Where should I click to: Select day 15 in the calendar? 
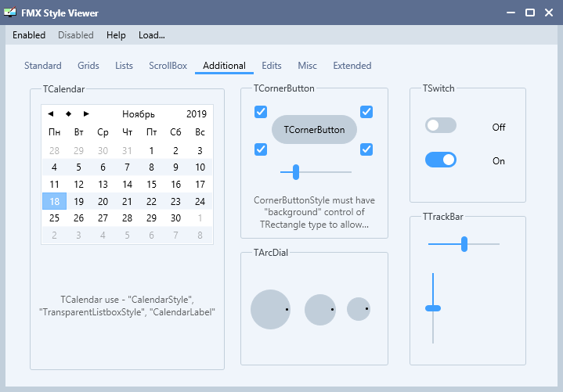click(x=152, y=185)
